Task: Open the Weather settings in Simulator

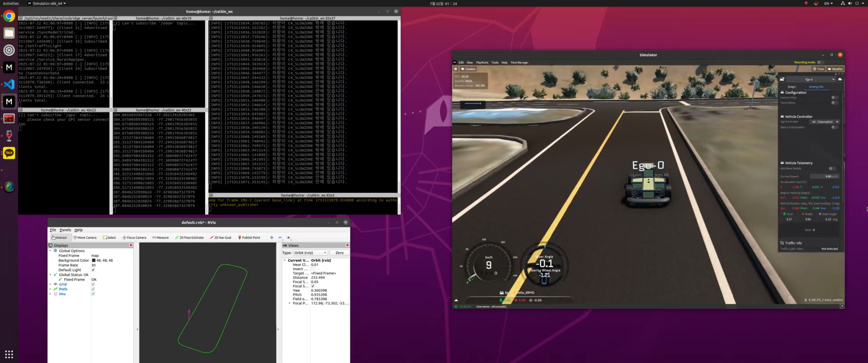Action: [835, 69]
